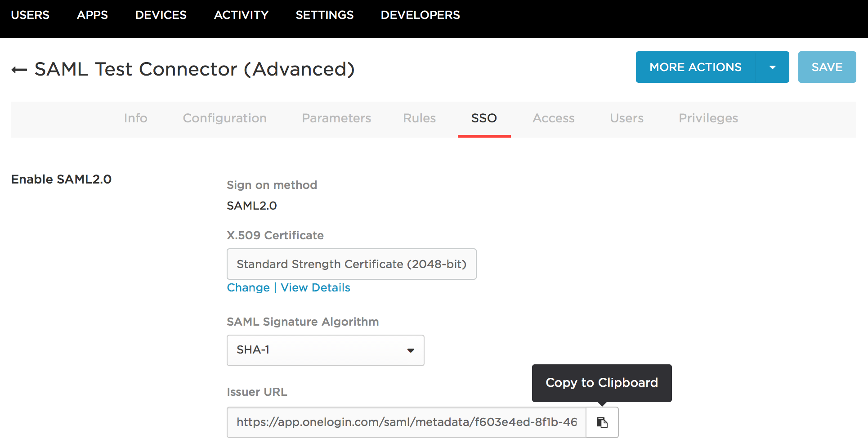
Task: Open the Users menu in top navigation
Action: [30, 15]
